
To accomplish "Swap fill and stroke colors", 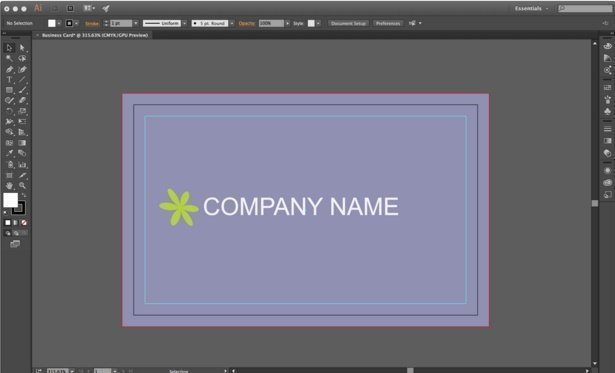I will coord(24,195).
